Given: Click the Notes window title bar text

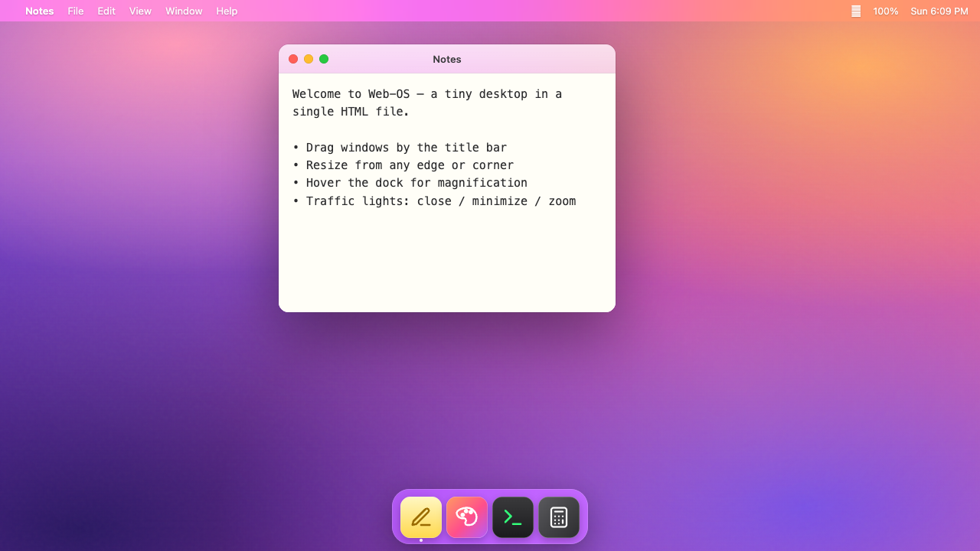Looking at the screenshot, I should (447, 59).
